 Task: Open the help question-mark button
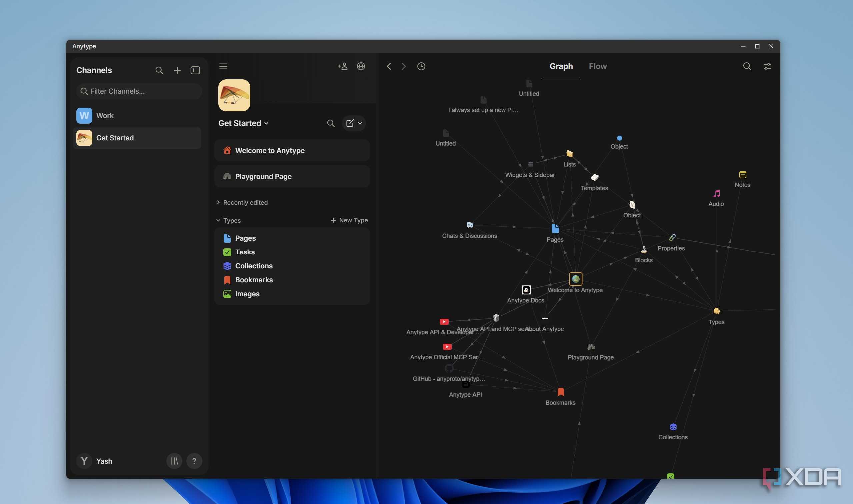point(194,461)
